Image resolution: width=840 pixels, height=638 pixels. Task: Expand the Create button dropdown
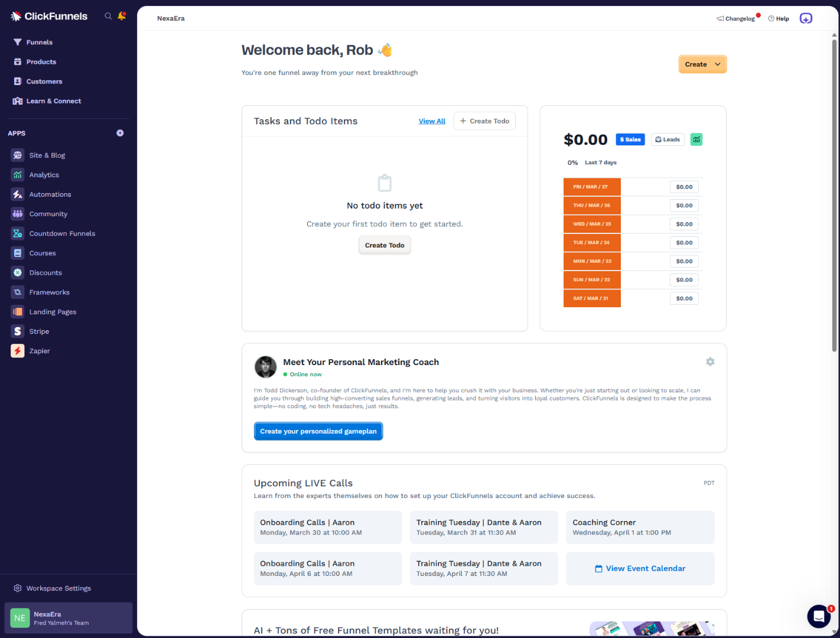pos(717,64)
